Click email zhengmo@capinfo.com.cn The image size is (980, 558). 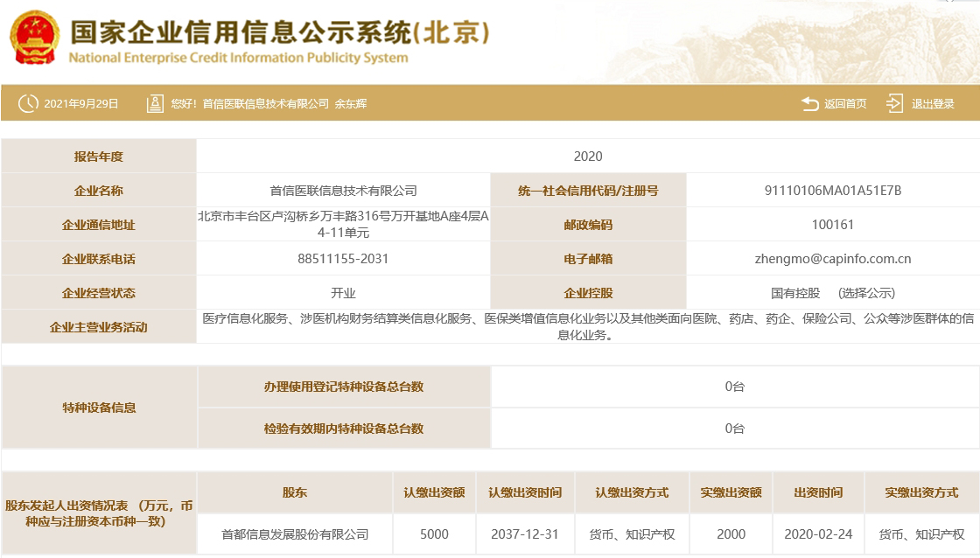coord(832,259)
